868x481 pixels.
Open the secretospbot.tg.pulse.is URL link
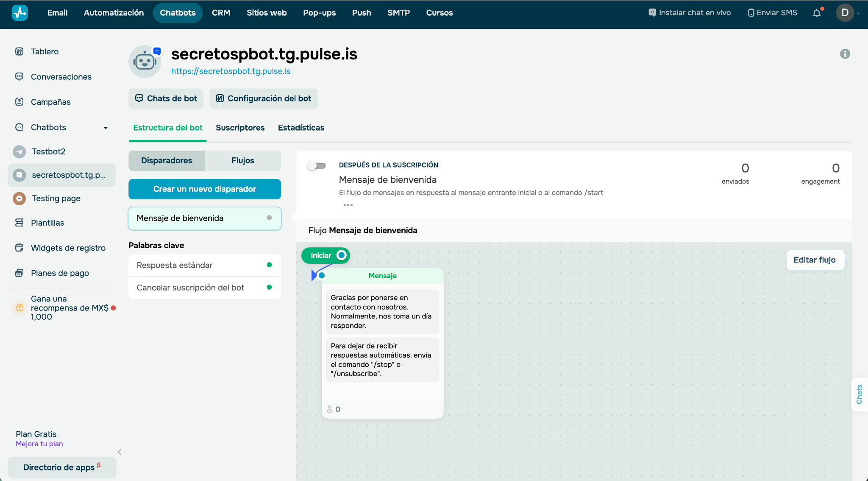pyautogui.click(x=231, y=71)
